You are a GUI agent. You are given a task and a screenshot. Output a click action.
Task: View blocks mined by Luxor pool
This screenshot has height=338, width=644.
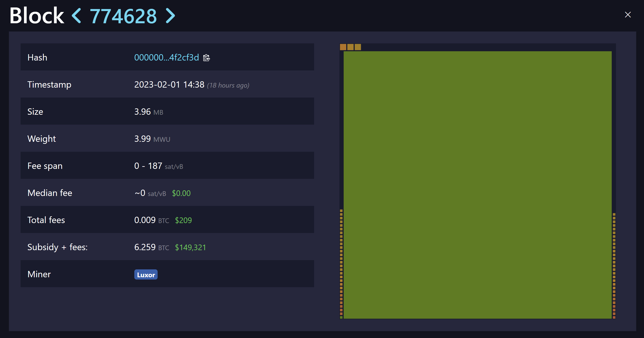coord(146,274)
